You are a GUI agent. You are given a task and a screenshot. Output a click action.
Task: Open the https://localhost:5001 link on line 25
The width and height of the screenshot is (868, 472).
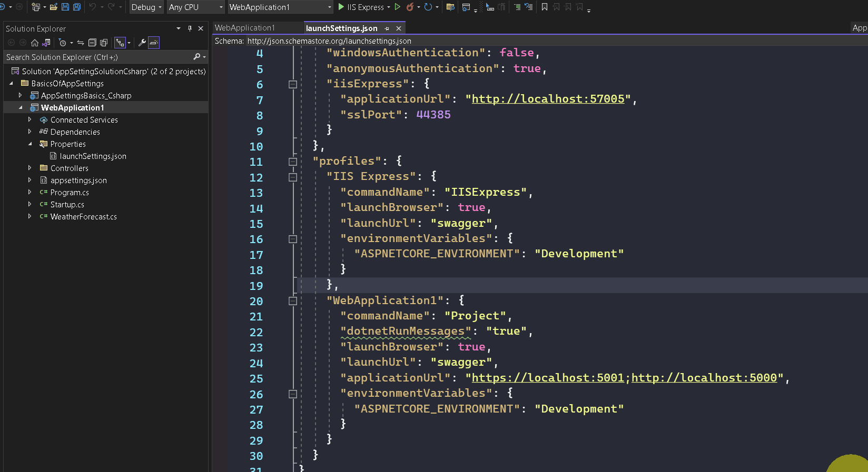pyautogui.click(x=548, y=378)
